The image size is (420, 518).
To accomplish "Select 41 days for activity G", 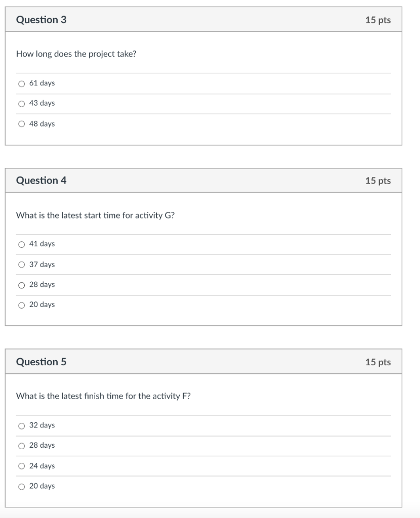I will pos(21,244).
